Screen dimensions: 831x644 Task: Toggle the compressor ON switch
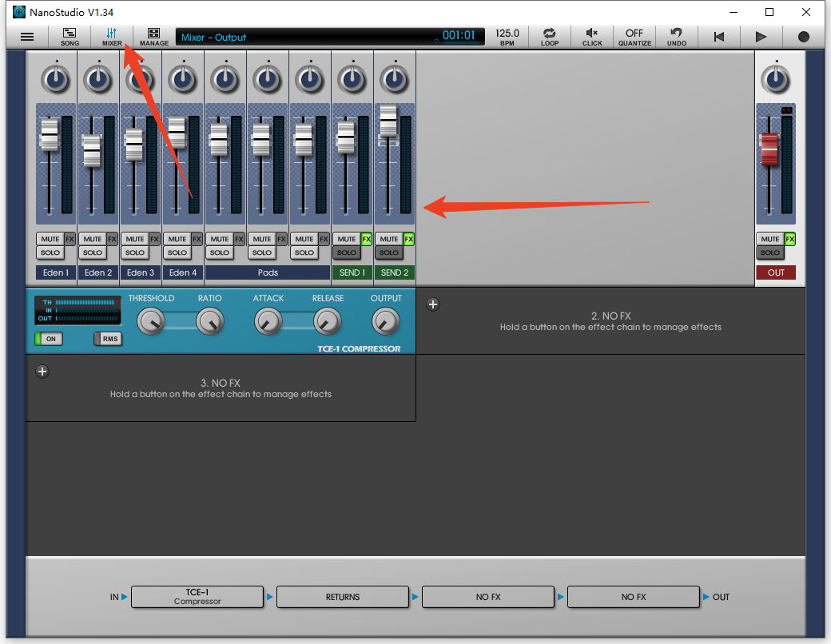point(48,339)
